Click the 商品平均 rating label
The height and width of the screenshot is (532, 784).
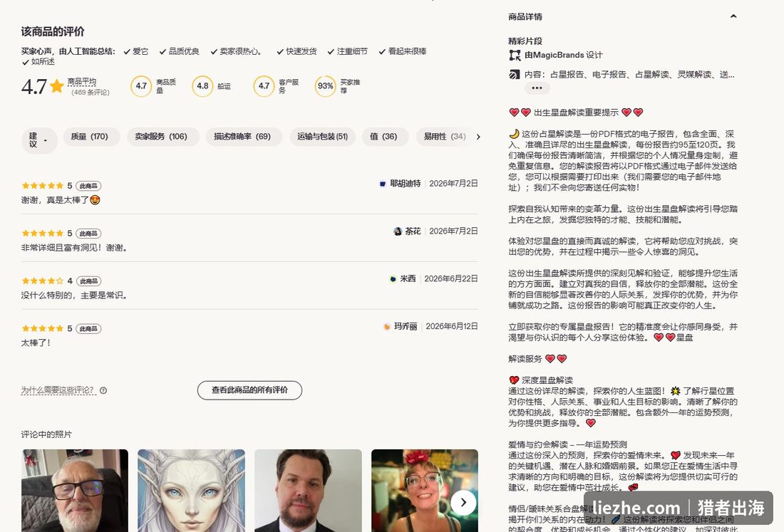point(82,81)
